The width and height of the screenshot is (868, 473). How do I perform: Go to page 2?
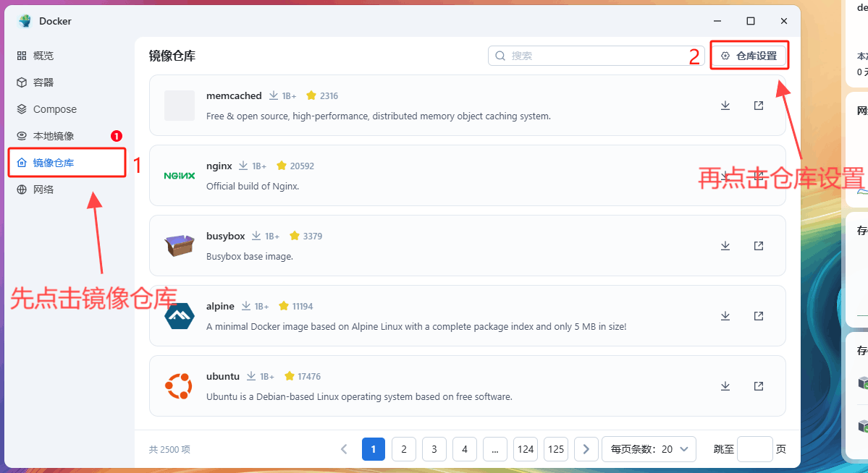click(x=403, y=449)
